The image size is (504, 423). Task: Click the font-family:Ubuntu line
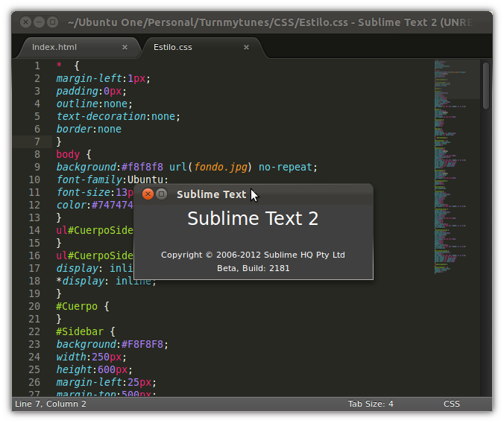pos(112,179)
